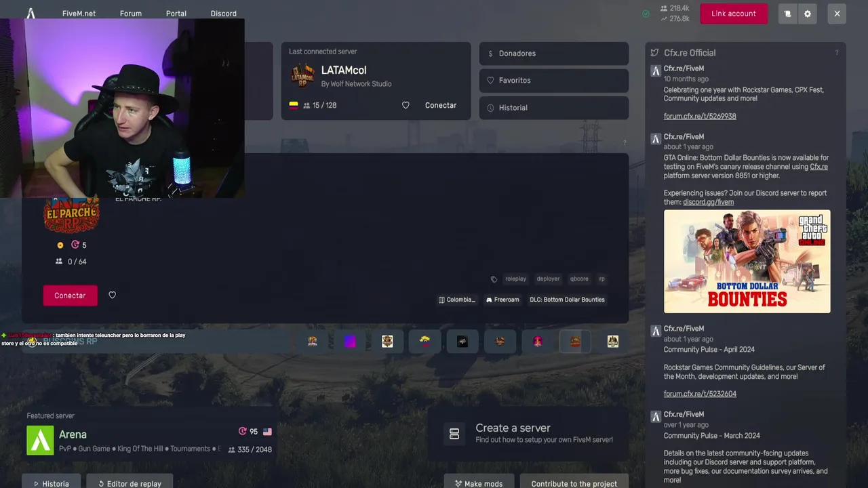The width and height of the screenshot is (868, 488).
Task: Open the Bottom Dollar Bounties image
Action: pyautogui.click(x=747, y=262)
